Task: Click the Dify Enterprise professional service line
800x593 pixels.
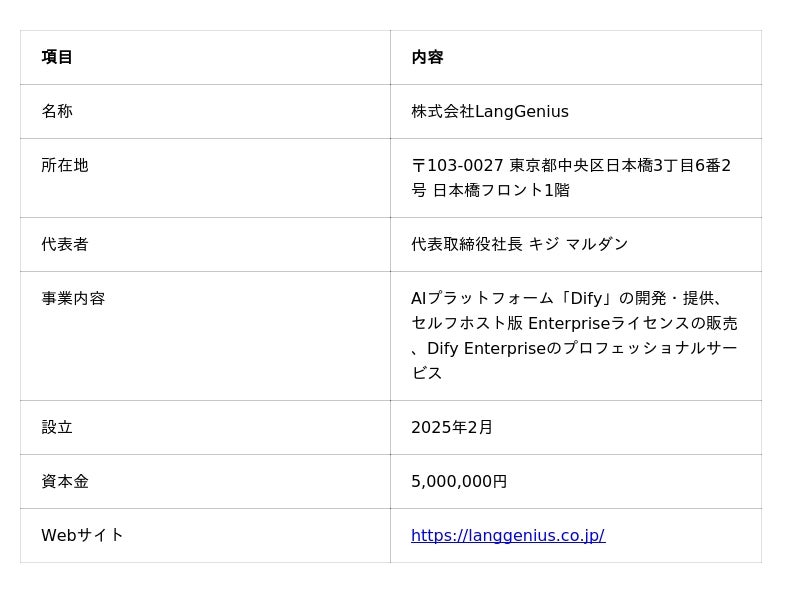Action: pyautogui.click(x=574, y=348)
